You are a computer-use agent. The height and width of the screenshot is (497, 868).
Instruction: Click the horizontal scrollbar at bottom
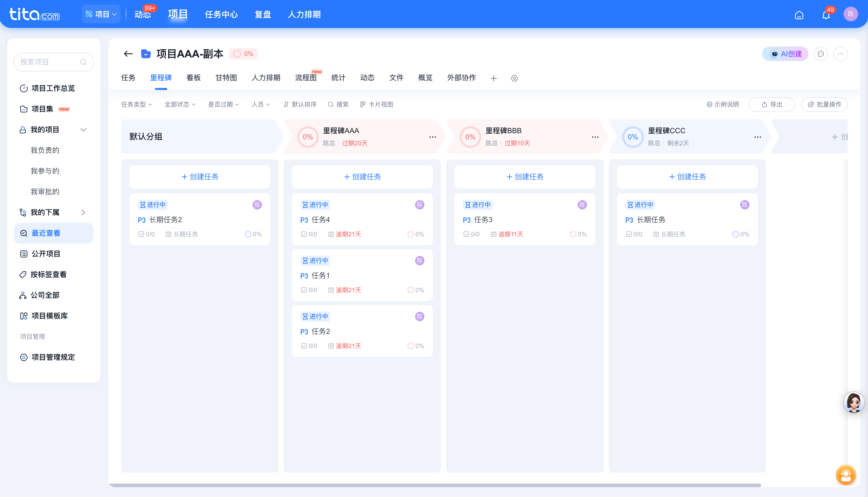coord(435,485)
